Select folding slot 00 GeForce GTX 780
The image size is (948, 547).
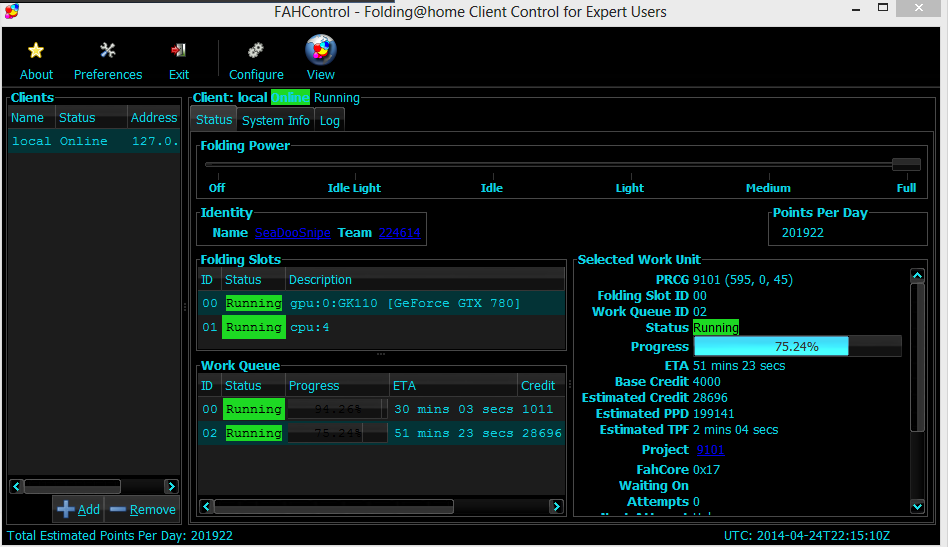381,303
